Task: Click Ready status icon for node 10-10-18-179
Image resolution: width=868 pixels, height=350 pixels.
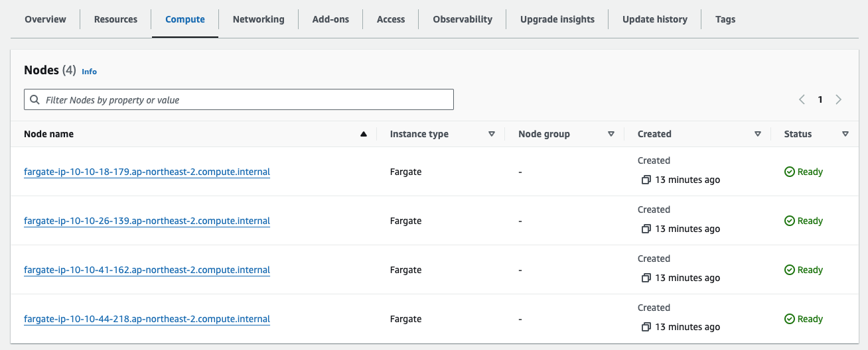Action: [x=790, y=172]
